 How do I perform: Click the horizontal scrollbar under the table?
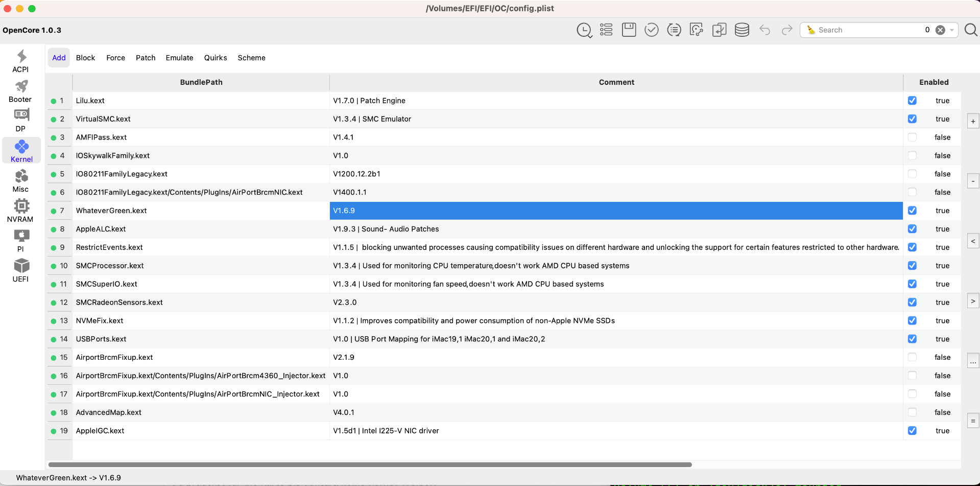(370, 465)
